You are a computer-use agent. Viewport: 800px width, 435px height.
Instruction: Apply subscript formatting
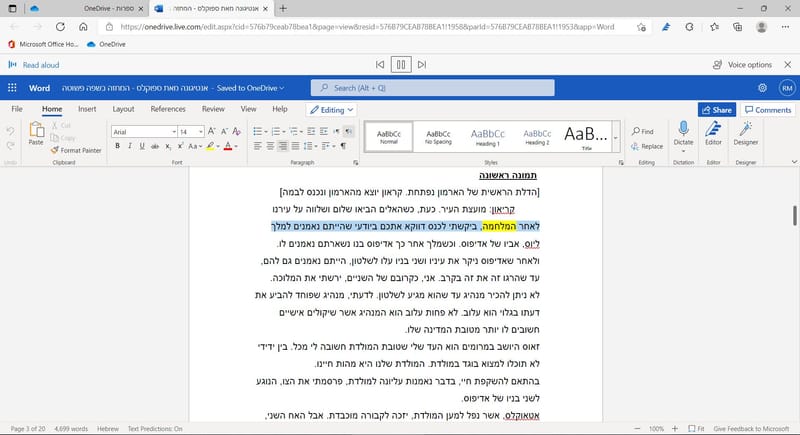pyautogui.click(x=168, y=146)
